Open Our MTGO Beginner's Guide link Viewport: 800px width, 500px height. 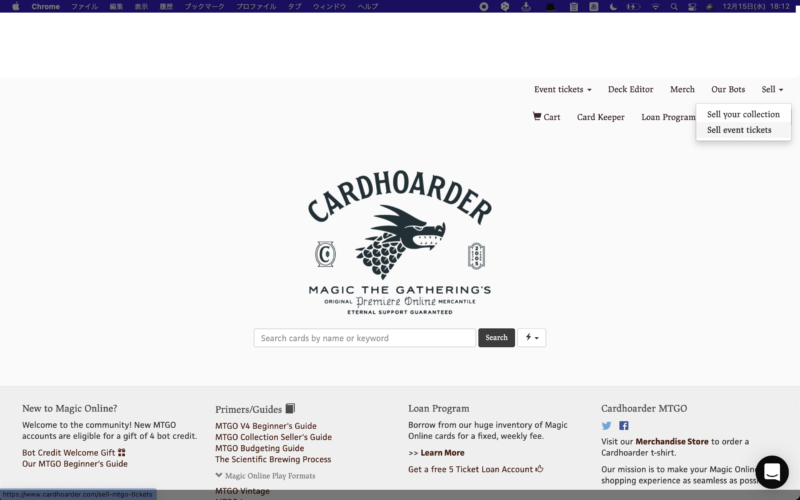[x=74, y=464]
